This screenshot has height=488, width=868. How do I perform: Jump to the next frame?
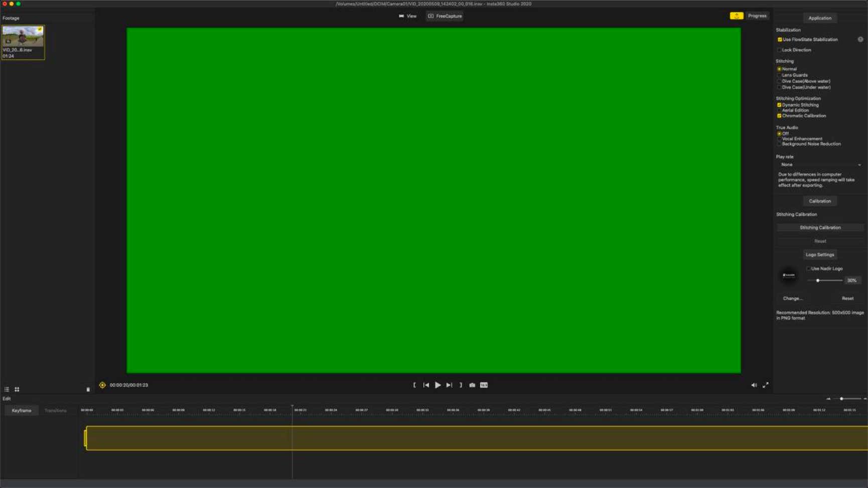(449, 385)
